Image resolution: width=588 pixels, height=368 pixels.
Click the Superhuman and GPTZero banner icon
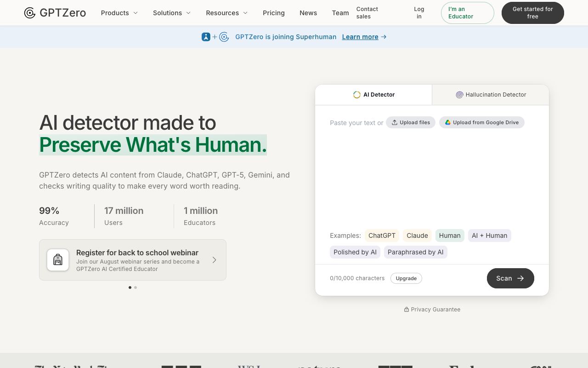tap(215, 37)
